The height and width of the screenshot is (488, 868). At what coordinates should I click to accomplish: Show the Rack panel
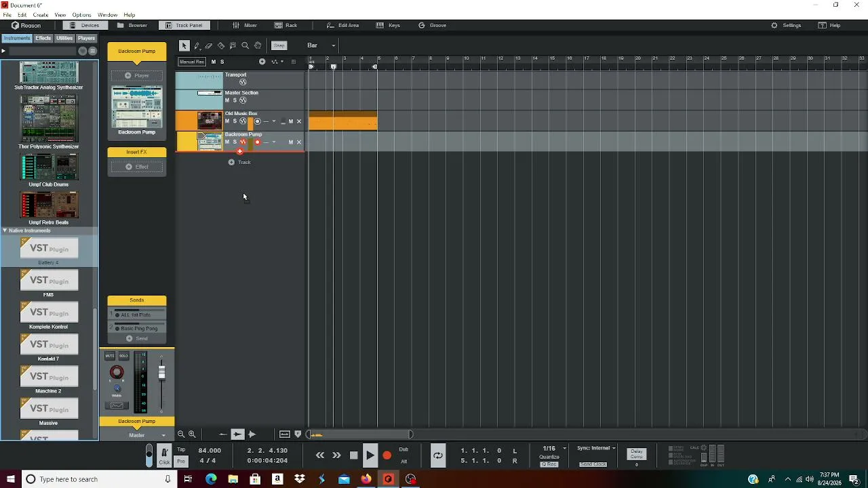286,25
